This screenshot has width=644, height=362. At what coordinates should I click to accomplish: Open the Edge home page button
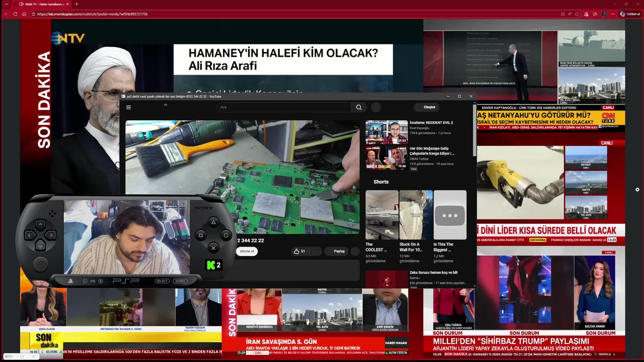pos(24,14)
